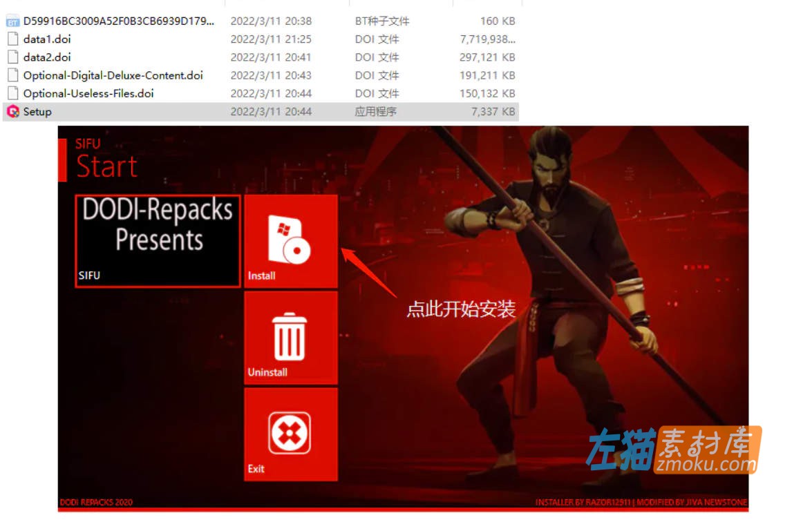
Task: Select the Optional-Useless-Files.doi file name
Action: [x=88, y=93]
